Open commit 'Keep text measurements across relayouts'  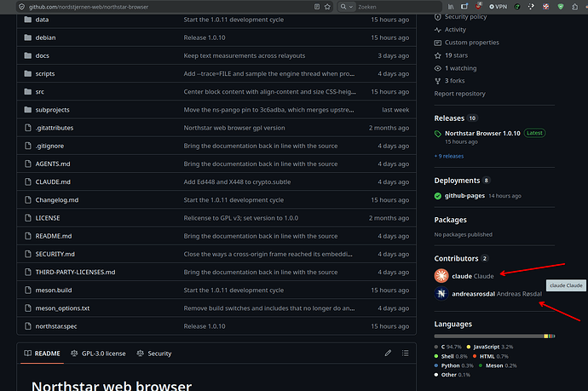click(x=245, y=55)
